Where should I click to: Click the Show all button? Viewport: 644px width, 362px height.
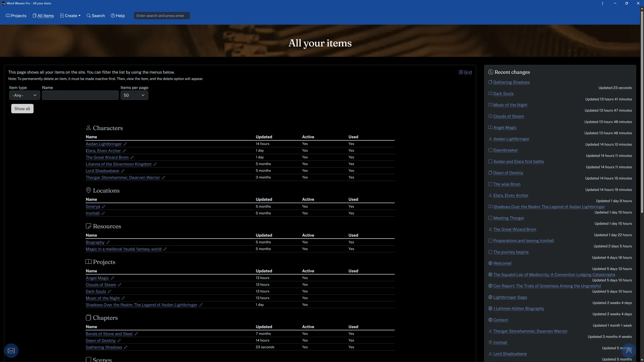[x=22, y=109]
